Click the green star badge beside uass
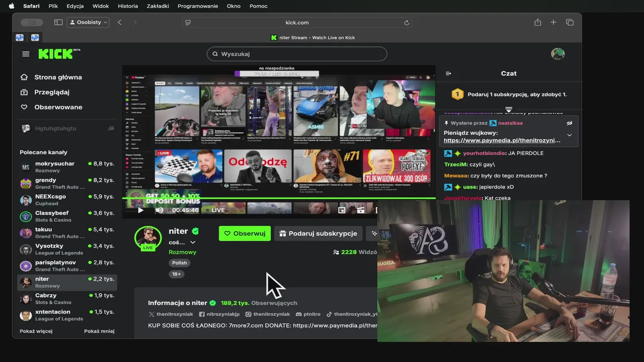 pos(458,187)
